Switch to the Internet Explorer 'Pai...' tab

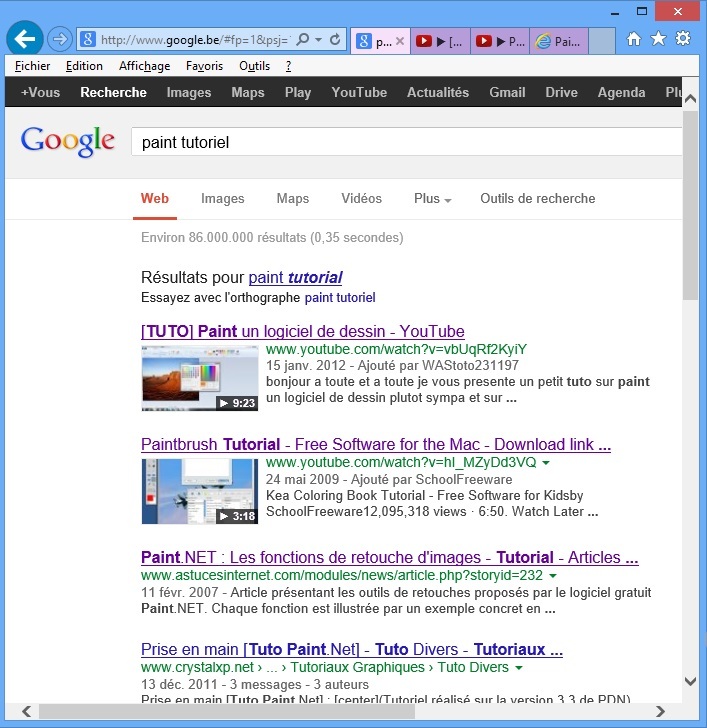pyautogui.click(x=559, y=41)
